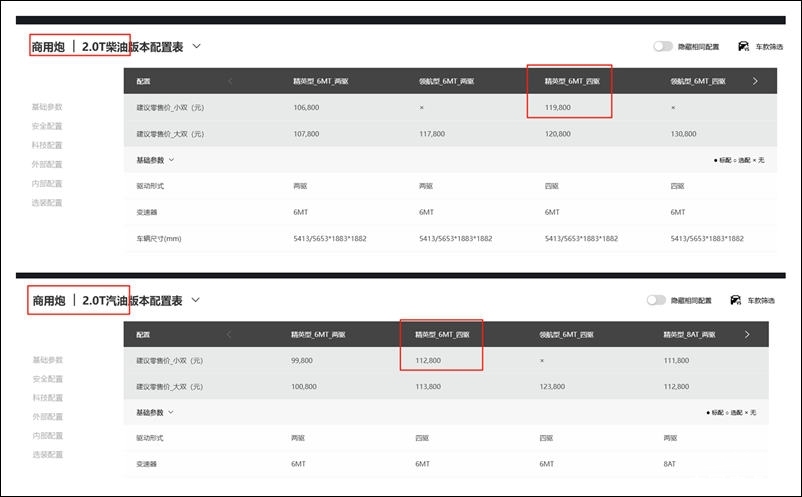Image resolution: width=802 pixels, height=497 pixels.
Task: Go to 科技配置 in the 汽油 sidebar
Action: pos(48,398)
